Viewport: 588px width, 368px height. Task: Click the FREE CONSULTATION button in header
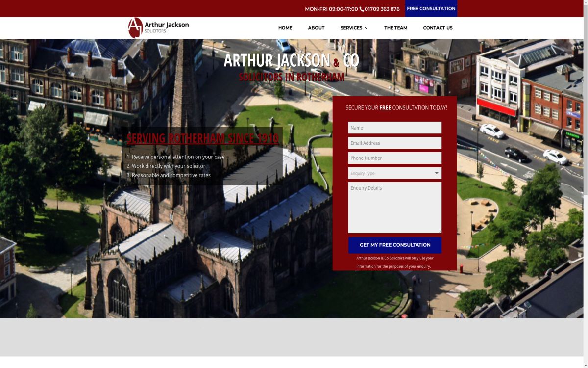(431, 8)
